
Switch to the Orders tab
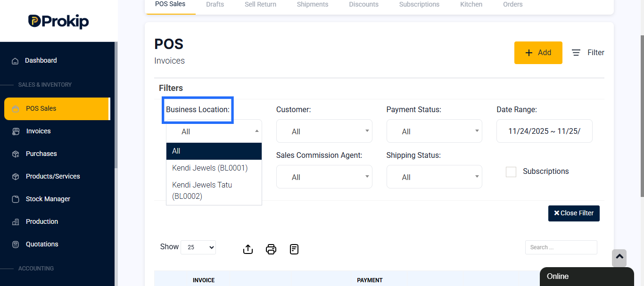point(512,4)
